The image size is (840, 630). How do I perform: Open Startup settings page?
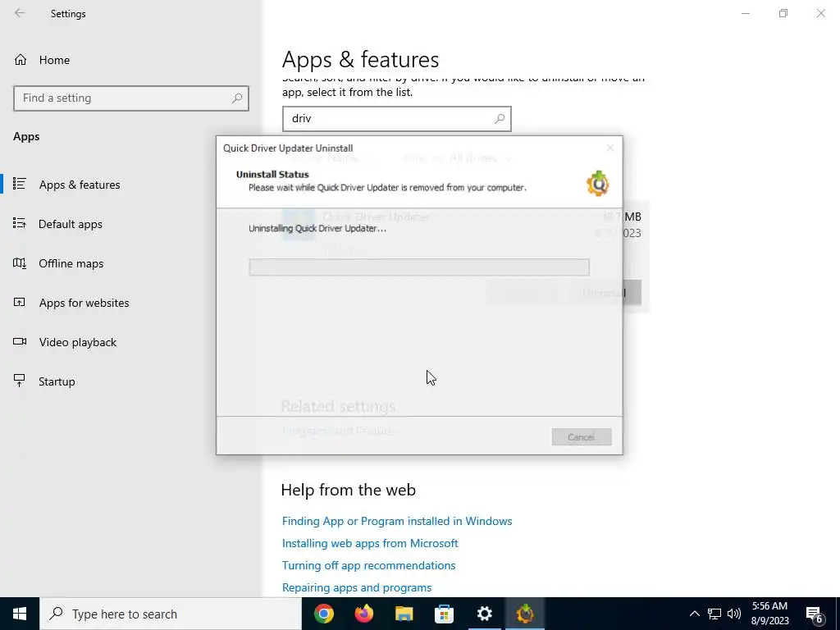coord(57,381)
